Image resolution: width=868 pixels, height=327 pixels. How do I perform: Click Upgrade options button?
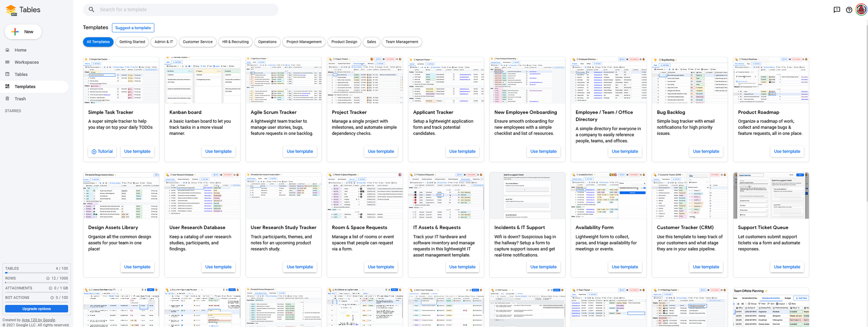36,309
